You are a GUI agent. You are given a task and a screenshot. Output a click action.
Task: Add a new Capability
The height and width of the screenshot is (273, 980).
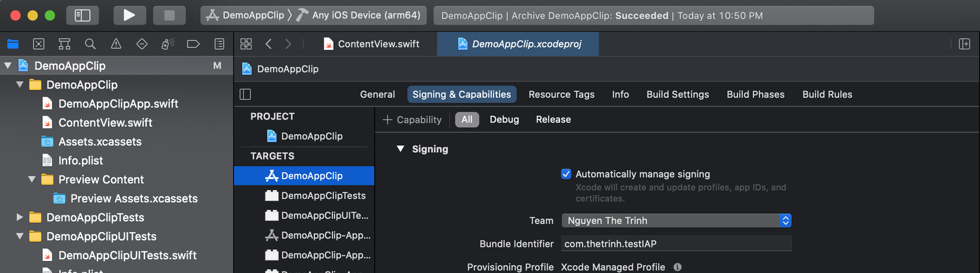412,120
